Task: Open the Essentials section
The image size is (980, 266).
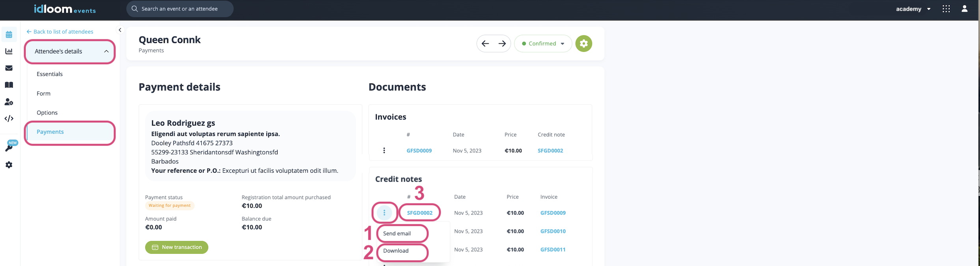Action: (50, 74)
